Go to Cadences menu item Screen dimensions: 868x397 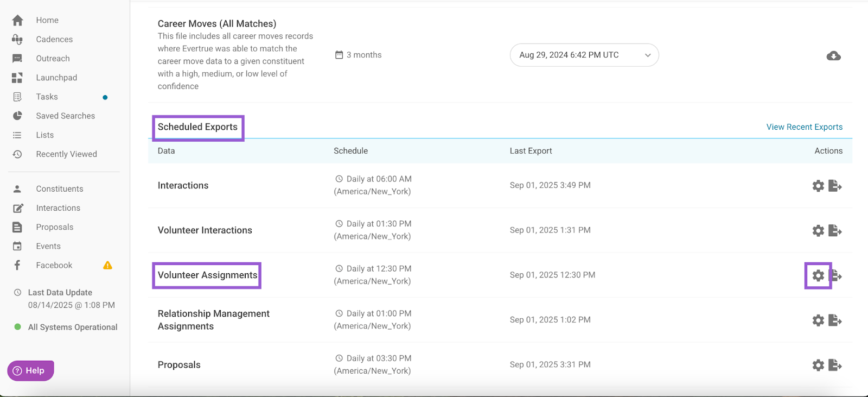[54, 39]
